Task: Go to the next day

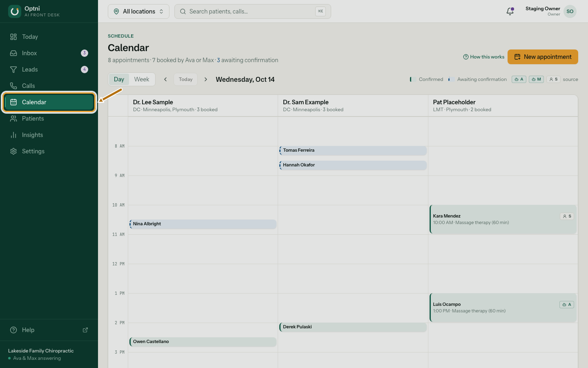Action: pyautogui.click(x=206, y=79)
